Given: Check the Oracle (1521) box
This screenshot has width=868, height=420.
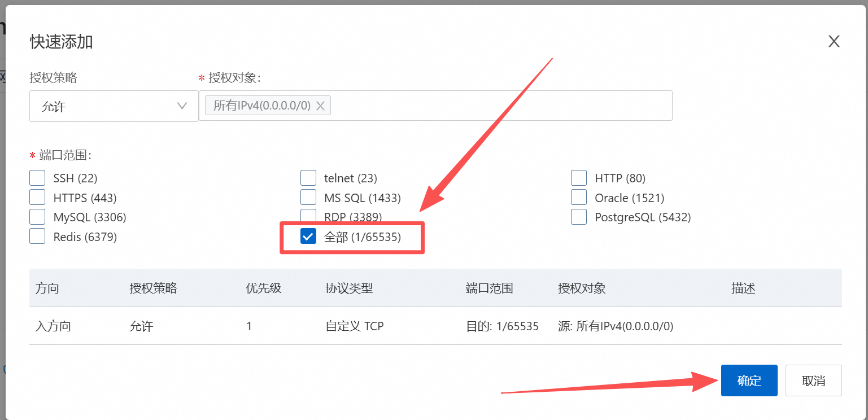Looking at the screenshot, I should 579,198.
